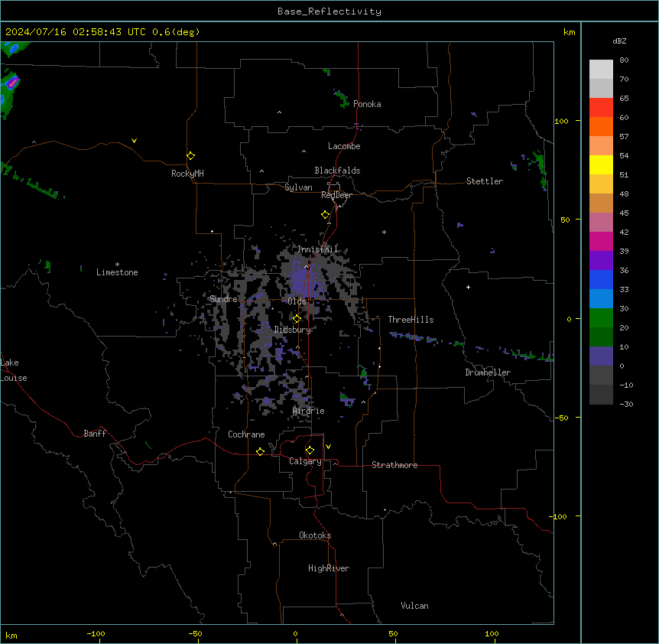
Task: Click the yellow diamond marker south of RedDeer
Action: tap(326, 215)
